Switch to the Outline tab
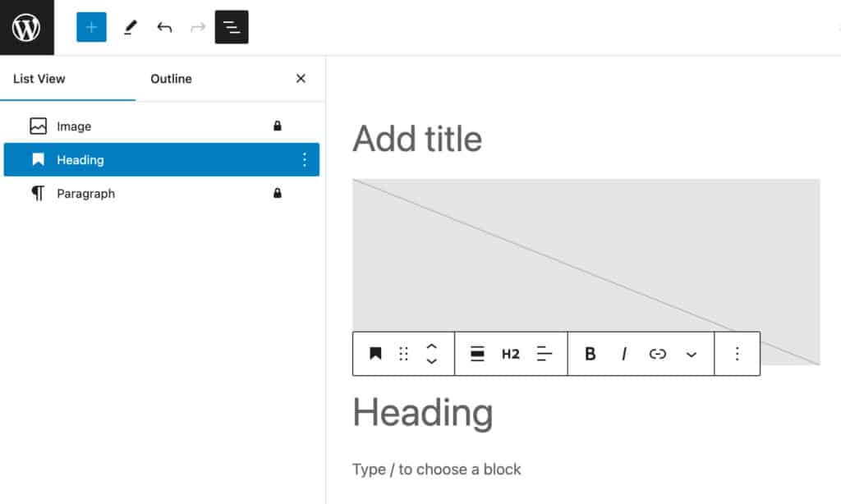The height and width of the screenshot is (504, 841). [170, 79]
